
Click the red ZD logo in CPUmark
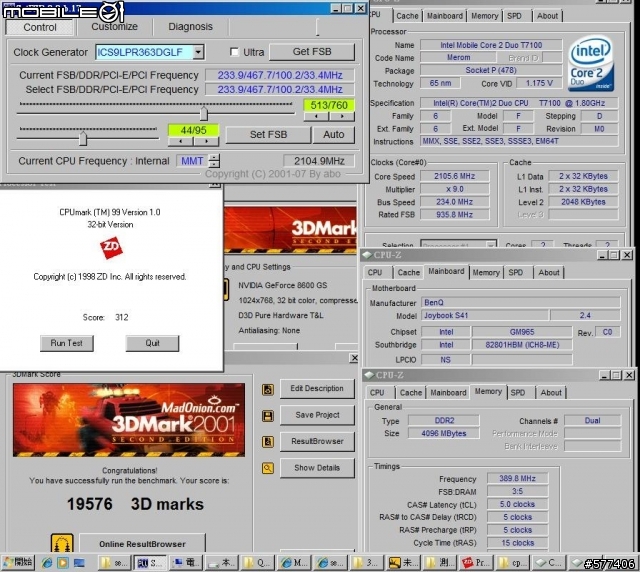click(x=111, y=247)
